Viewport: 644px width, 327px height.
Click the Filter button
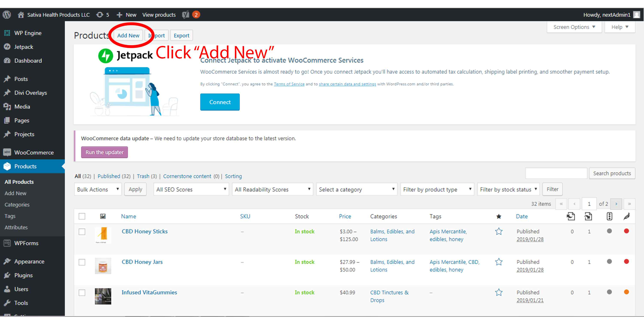pos(552,189)
